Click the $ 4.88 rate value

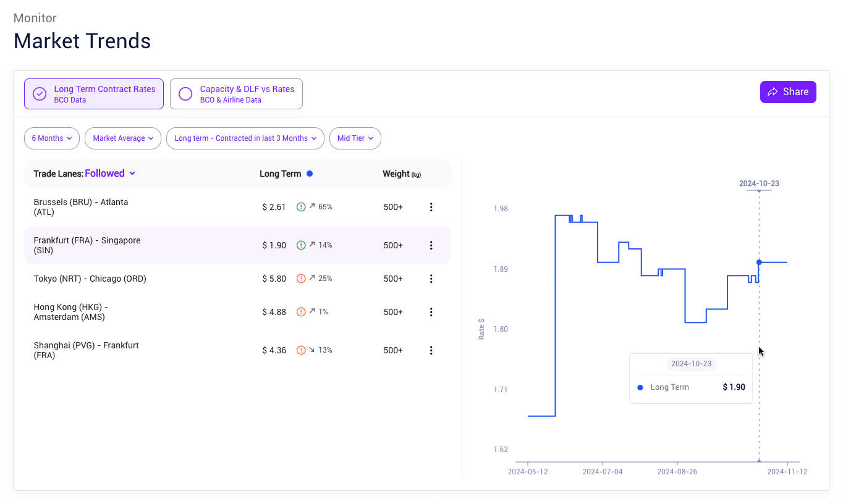pos(274,312)
